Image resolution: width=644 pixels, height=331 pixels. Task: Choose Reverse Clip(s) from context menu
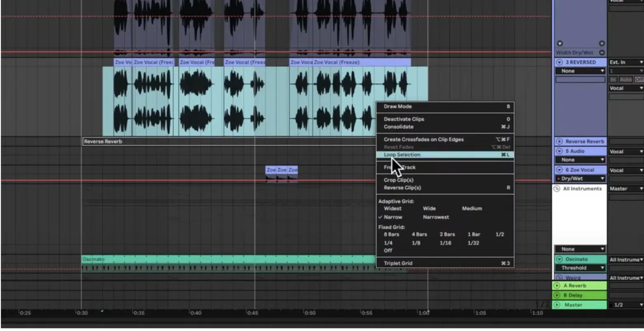[445, 188]
